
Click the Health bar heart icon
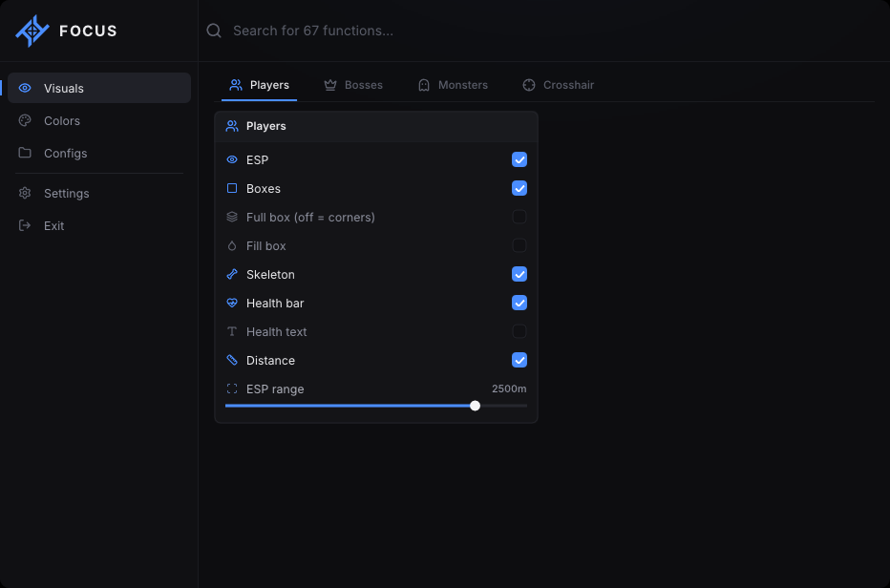pyautogui.click(x=232, y=304)
